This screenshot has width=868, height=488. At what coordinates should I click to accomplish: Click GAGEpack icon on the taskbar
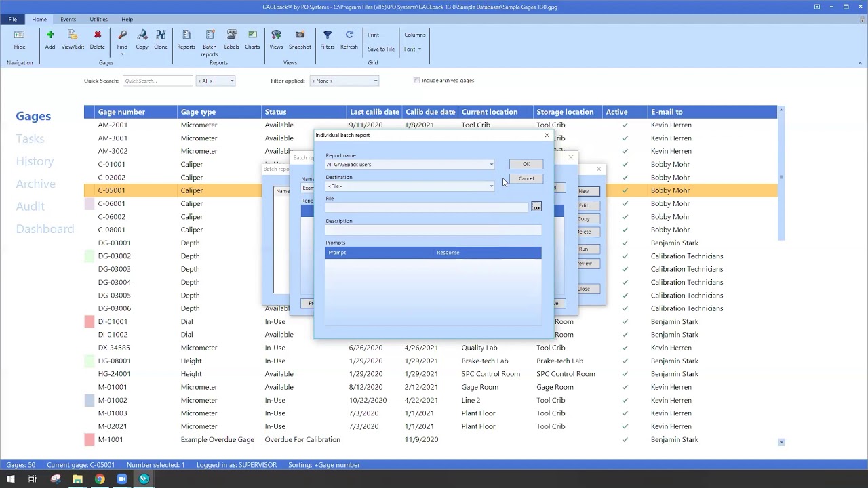click(144, 479)
